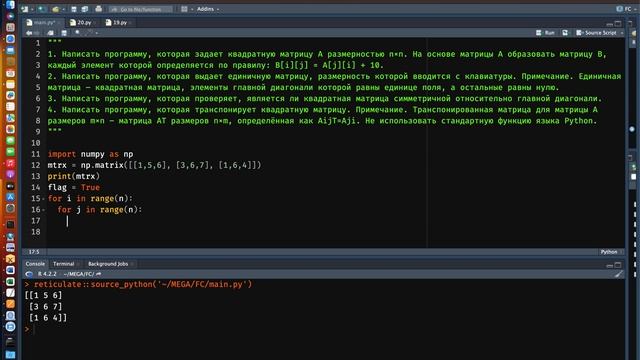Click the flag = True line
The width and height of the screenshot is (640, 360).
(x=73, y=187)
